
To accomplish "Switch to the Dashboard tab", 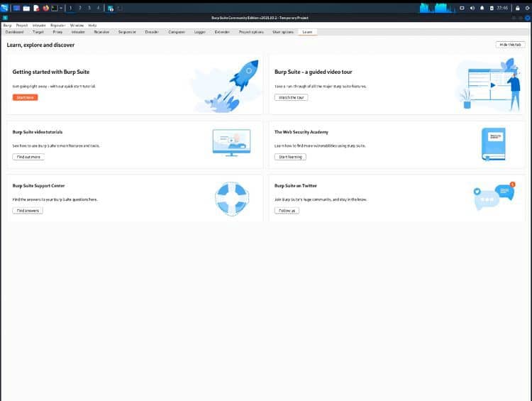I will [15, 32].
